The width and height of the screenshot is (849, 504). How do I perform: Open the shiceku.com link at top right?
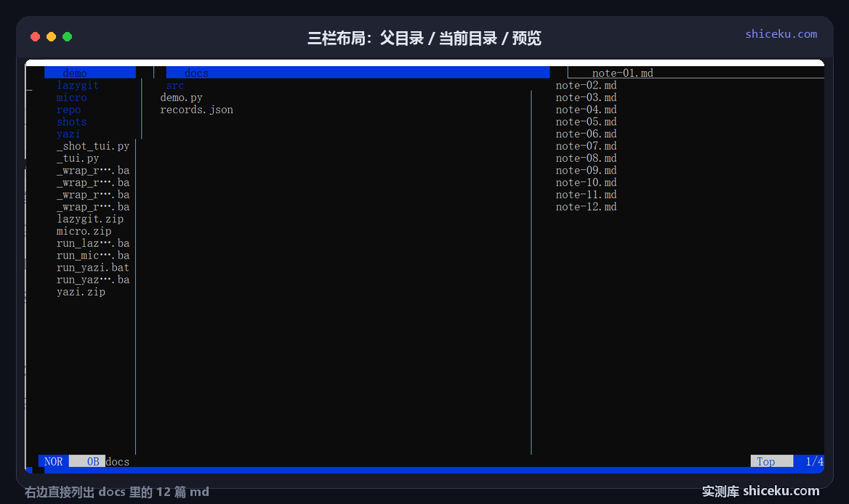click(x=781, y=34)
